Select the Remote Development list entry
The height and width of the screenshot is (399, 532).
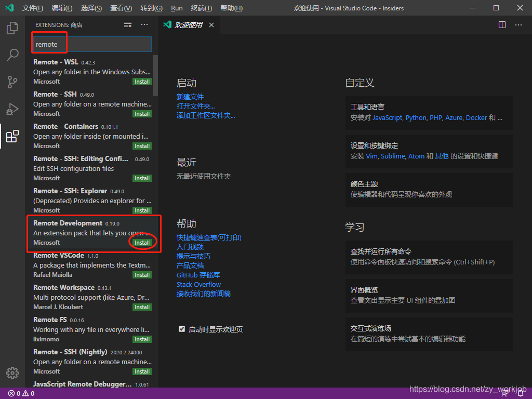pyautogui.click(x=92, y=233)
